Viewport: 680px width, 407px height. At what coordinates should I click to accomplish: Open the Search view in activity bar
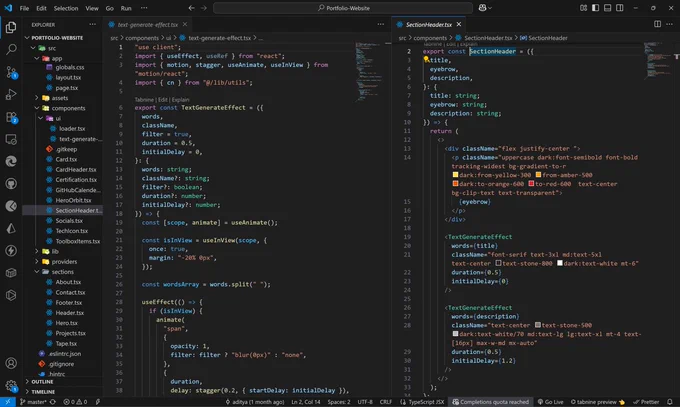[x=11, y=49]
